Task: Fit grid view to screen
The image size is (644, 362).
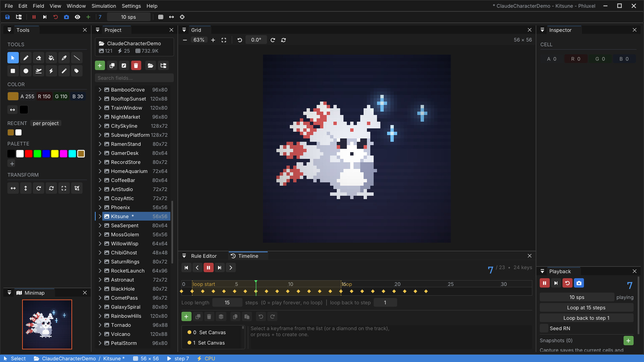Action: point(224,40)
